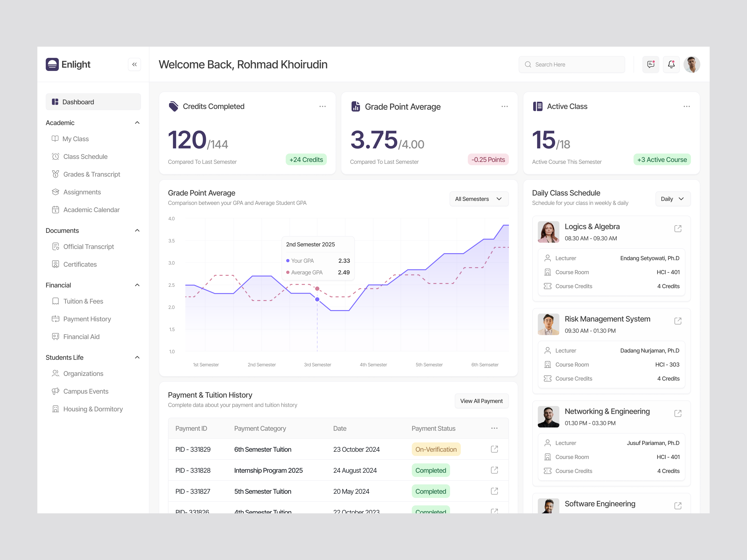The image size is (747, 560).
Task: Change Daily Class Schedule view using Daily dropdown
Action: (x=673, y=199)
